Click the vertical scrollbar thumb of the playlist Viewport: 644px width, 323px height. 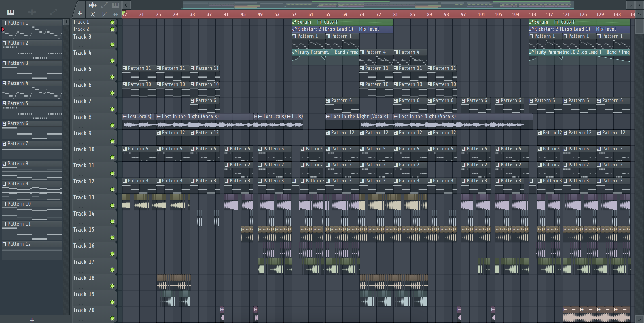click(639, 26)
